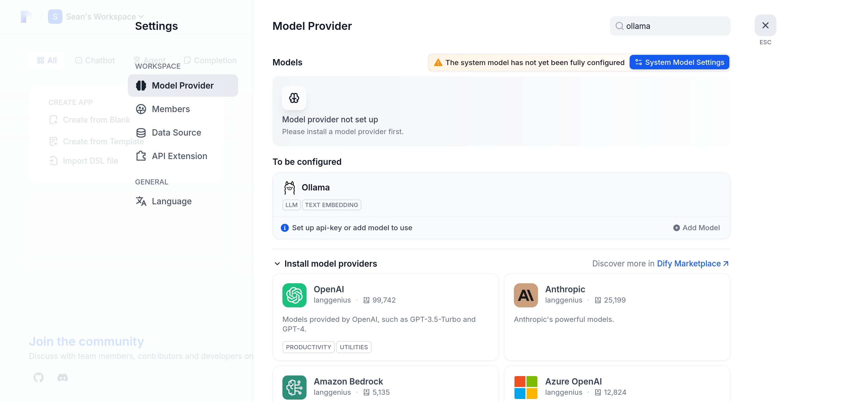Click the OpenAI logo icon
Screen dimensions: 868x402
(x=294, y=295)
